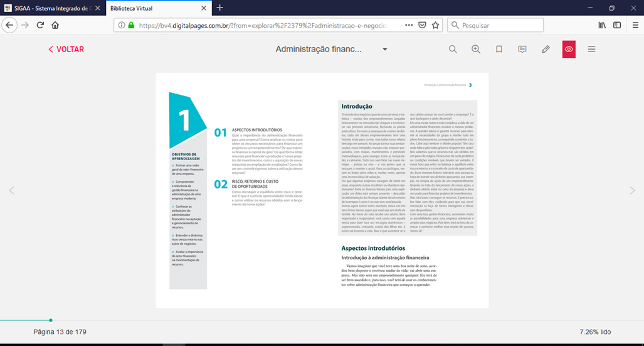Open the notes comment icon

(x=522, y=49)
